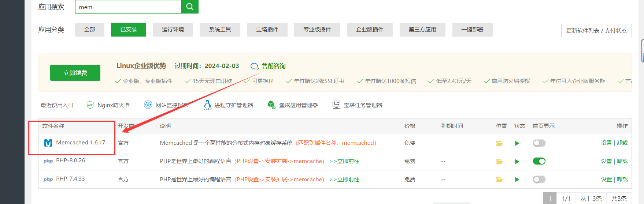The height and width of the screenshot is (204, 644).
Task: Click >>立即前往 link in PHP-7.4.33 row
Action: coord(344,180)
